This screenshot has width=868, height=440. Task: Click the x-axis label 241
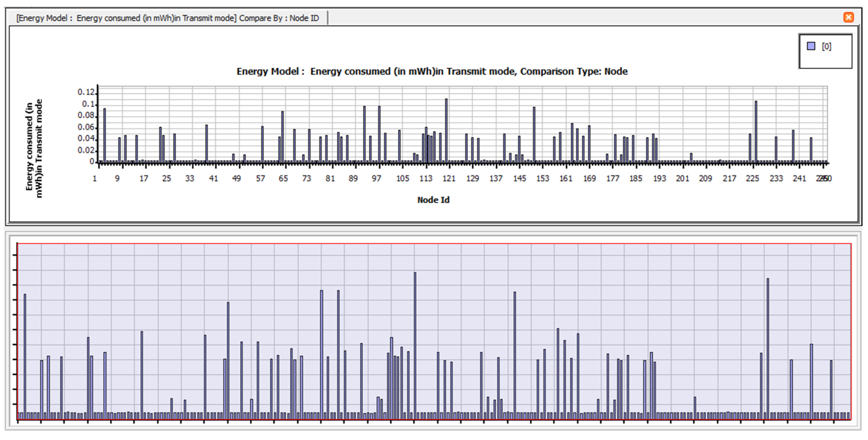[x=799, y=178]
